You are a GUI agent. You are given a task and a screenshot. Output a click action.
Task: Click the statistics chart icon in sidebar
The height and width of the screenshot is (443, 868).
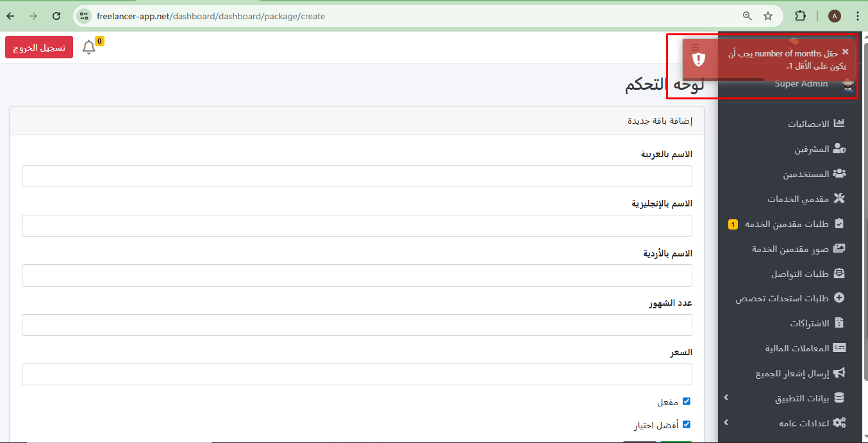point(839,124)
